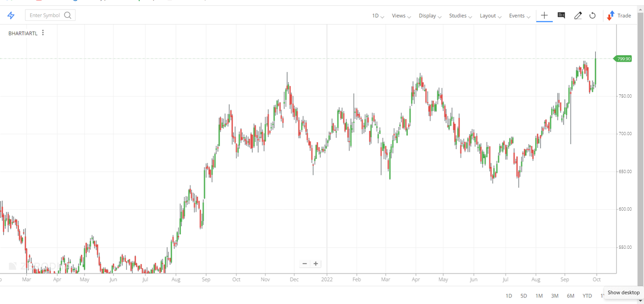Open the Display dropdown menu
Screen dimensions: 644x304
(430, 16)
